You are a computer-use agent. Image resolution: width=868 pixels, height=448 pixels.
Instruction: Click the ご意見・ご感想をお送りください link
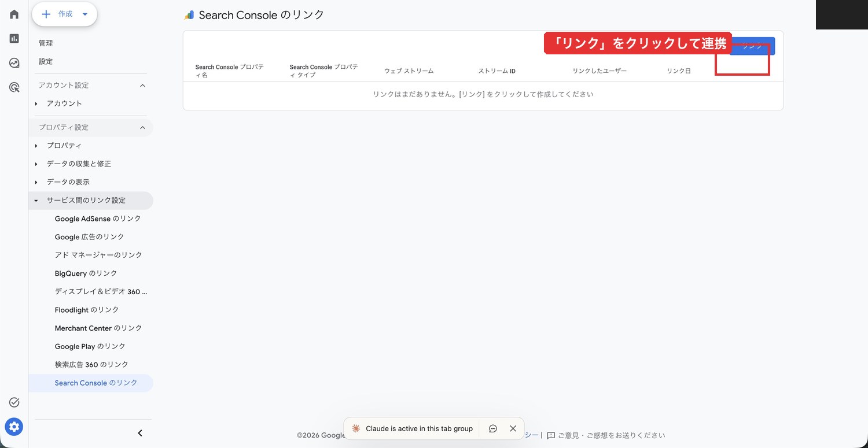tap(612, 435)
